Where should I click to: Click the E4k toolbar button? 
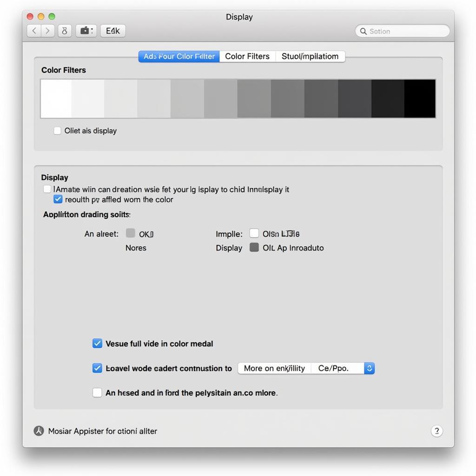coord(113,31)
